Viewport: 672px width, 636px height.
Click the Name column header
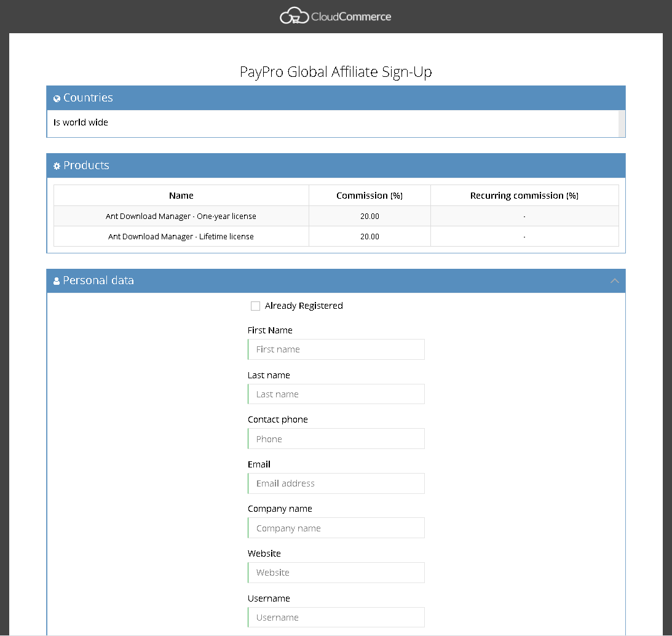(181, 196)
